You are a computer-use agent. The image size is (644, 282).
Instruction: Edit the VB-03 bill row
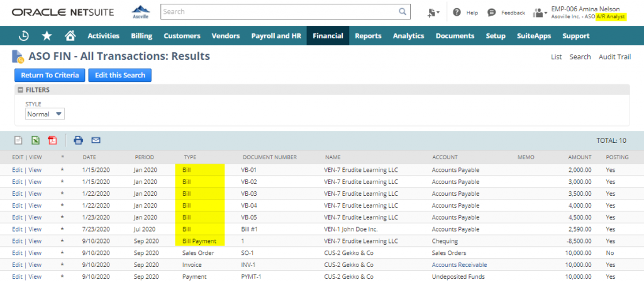pyautogui.click(x=17, y=194)
